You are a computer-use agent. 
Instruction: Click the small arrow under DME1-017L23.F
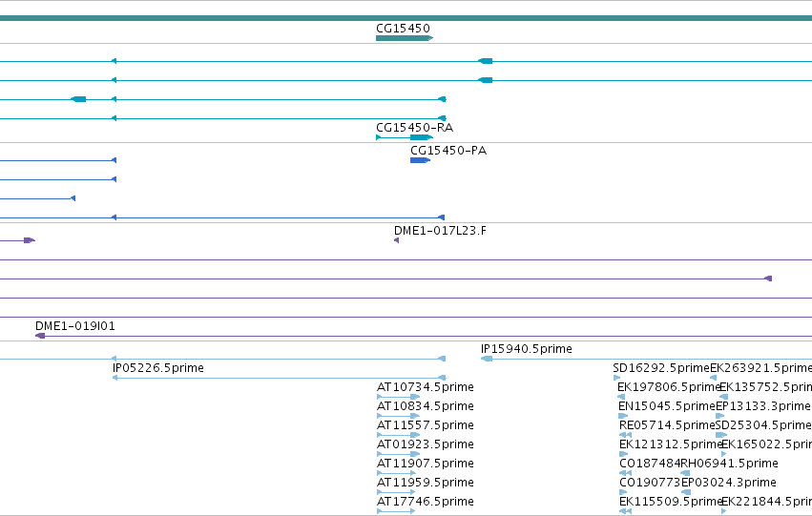tap(396, 240)
